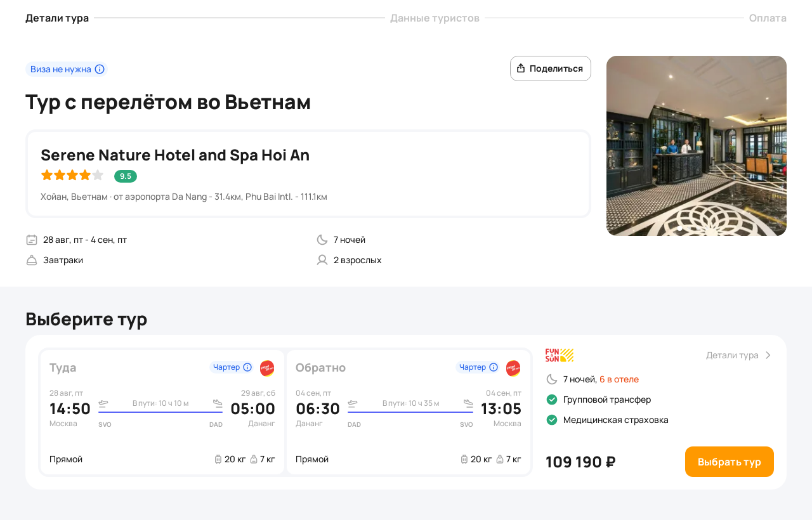Click the "Выбрать тур" orange button

click(730, 462)
